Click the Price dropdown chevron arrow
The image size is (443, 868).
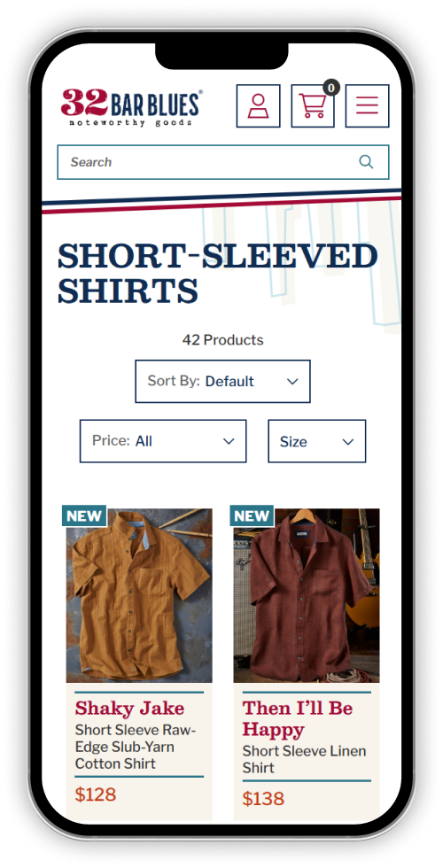[x=229, y=441]
